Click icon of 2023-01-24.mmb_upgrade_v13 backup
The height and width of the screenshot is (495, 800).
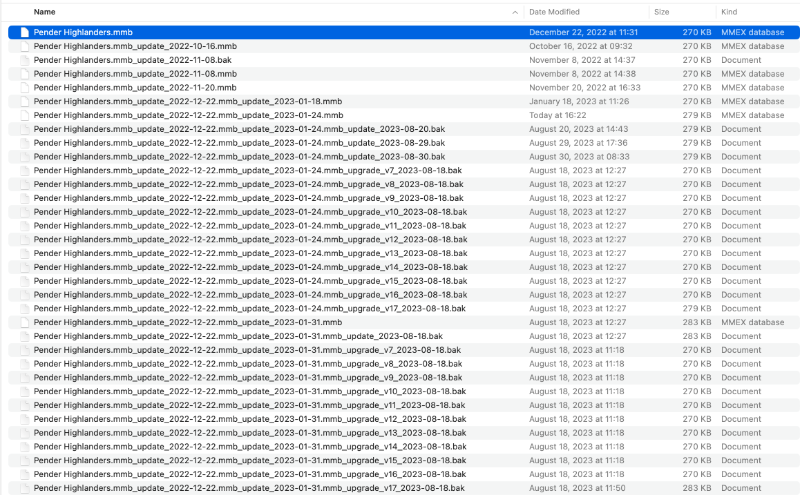coord(24,253)
